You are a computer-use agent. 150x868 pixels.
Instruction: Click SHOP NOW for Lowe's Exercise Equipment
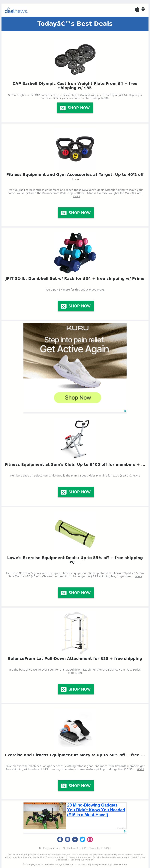pos(76,593)
